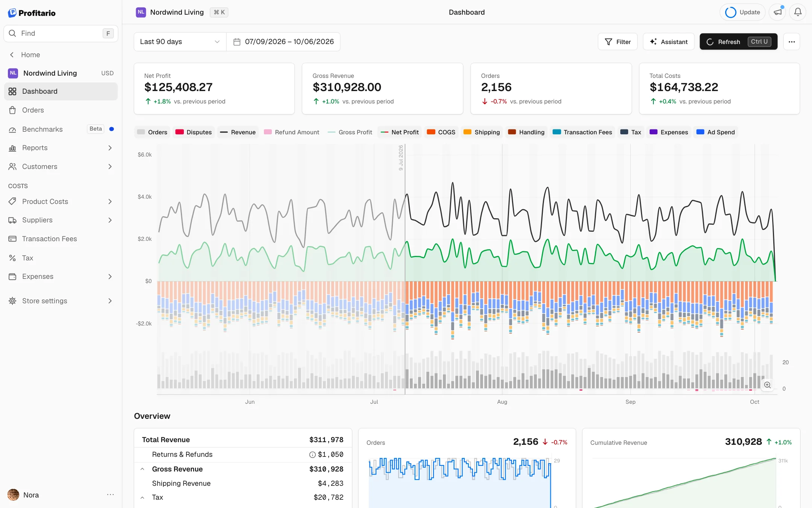Click the Profitario logo
Image resolution: width=812 pixels, height=508 pixels.
click(x=32, y=13)
